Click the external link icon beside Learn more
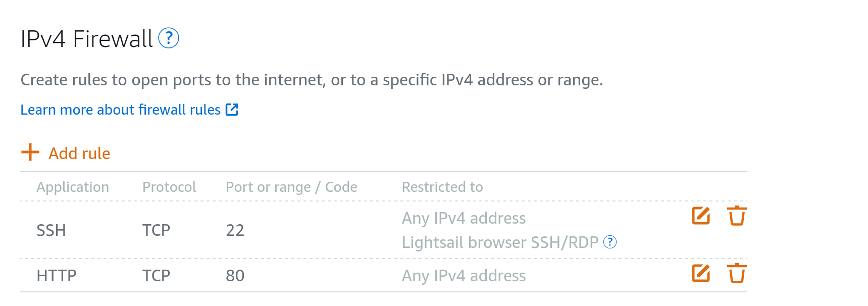 pyautogui.click(x=232, y=110)
